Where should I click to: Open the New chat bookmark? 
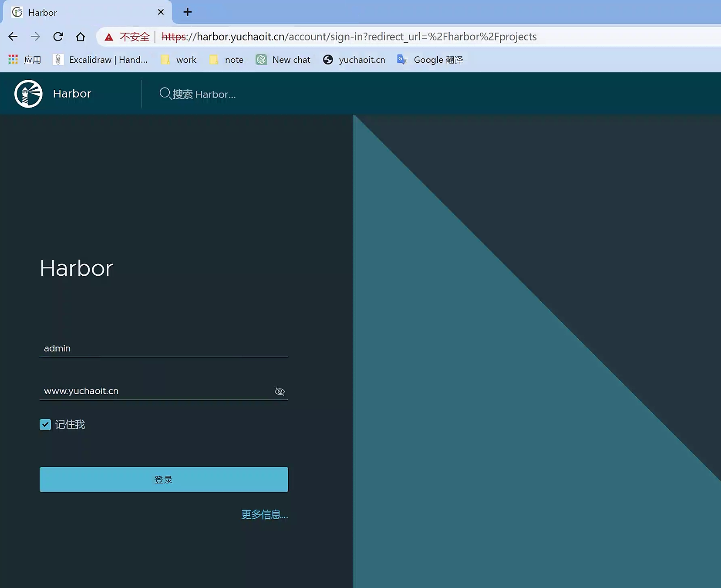point(283,60)
